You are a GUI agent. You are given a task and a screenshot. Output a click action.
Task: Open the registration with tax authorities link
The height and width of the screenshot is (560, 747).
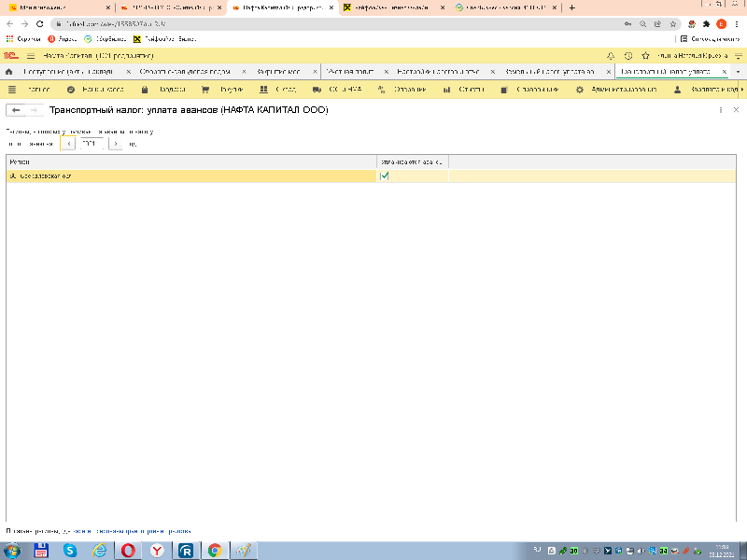(133, 530)
